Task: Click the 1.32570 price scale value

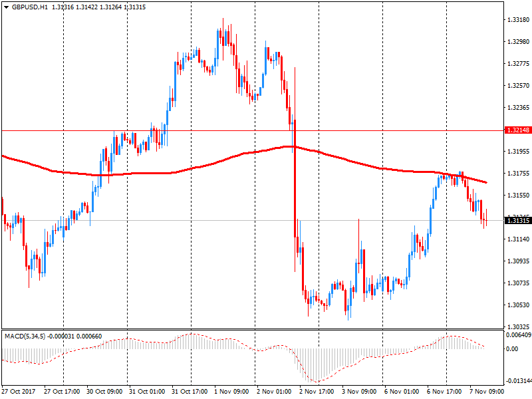Action: tap(518, 86)
